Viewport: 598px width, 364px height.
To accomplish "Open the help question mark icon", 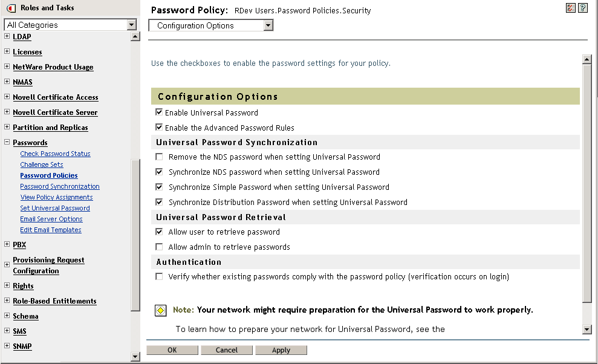I will [583, 8].
